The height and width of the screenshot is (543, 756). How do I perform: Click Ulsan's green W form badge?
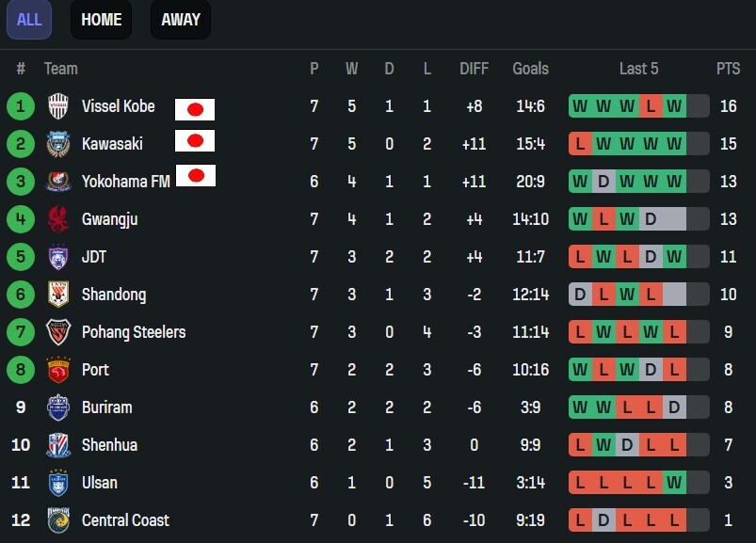(x=674, y=483)
